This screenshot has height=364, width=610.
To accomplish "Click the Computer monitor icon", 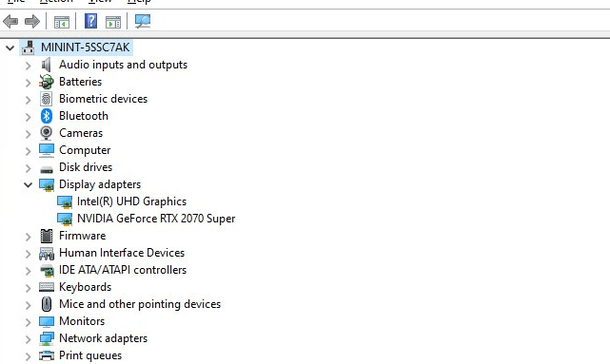I will [x=47, y=150].
